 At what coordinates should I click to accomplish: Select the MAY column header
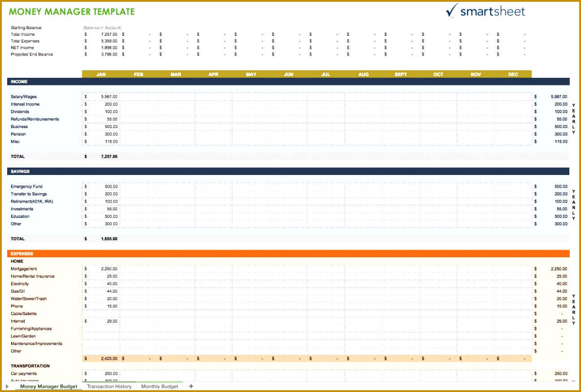click(x=251, y=74)
